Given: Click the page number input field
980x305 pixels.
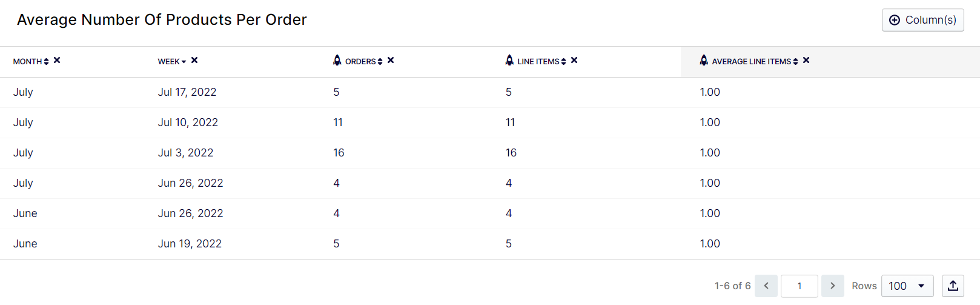Looking at the screenshot, I should [x=800, y=286].
